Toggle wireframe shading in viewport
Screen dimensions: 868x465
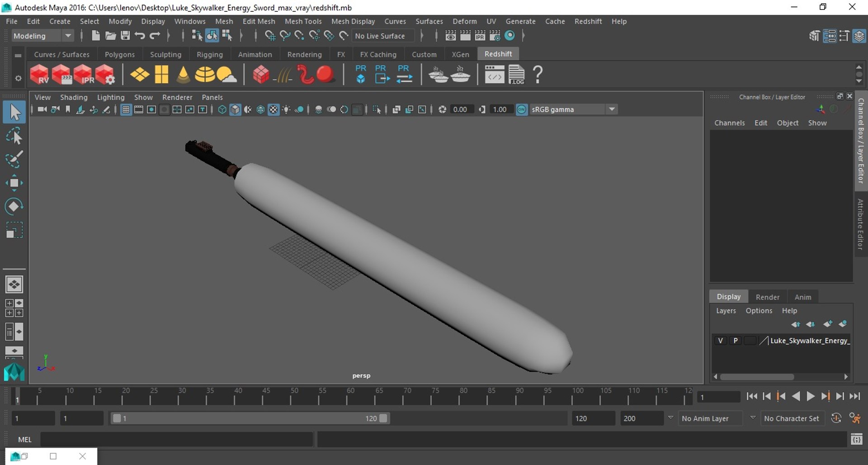(x=222, y=109)
